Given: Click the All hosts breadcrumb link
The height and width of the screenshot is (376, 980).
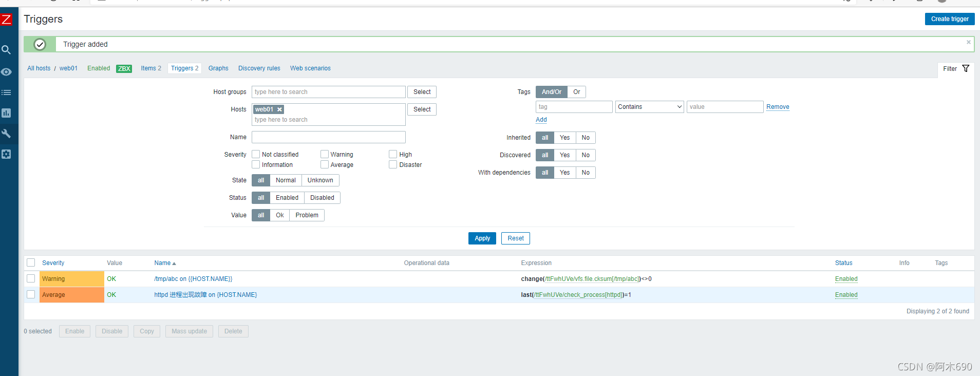Looking at the screenshot, I should (39, 68).
